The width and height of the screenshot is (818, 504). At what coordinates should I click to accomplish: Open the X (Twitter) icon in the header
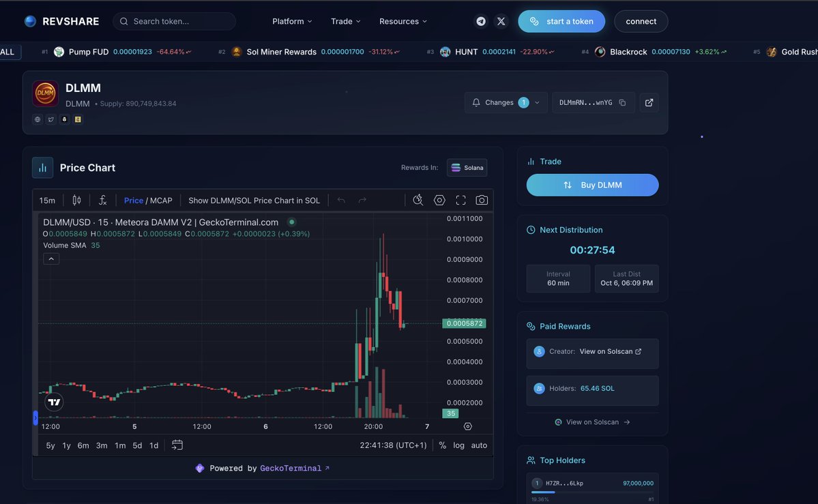point(501,21)
